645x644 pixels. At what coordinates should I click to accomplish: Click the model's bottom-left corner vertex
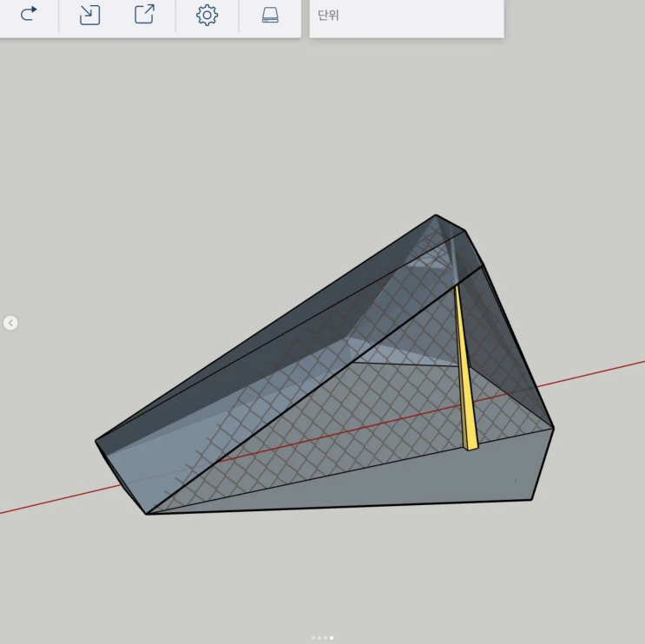click(147, 514)
